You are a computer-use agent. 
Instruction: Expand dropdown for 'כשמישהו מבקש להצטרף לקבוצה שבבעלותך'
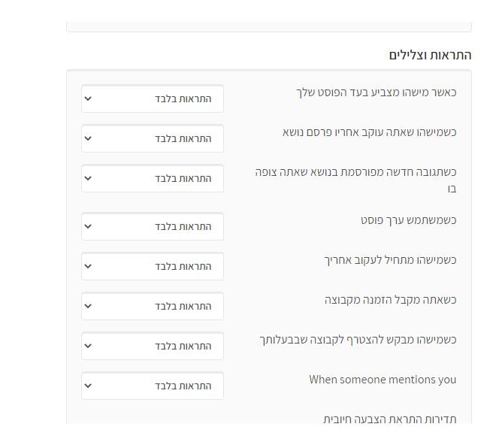tap(153, 346)
